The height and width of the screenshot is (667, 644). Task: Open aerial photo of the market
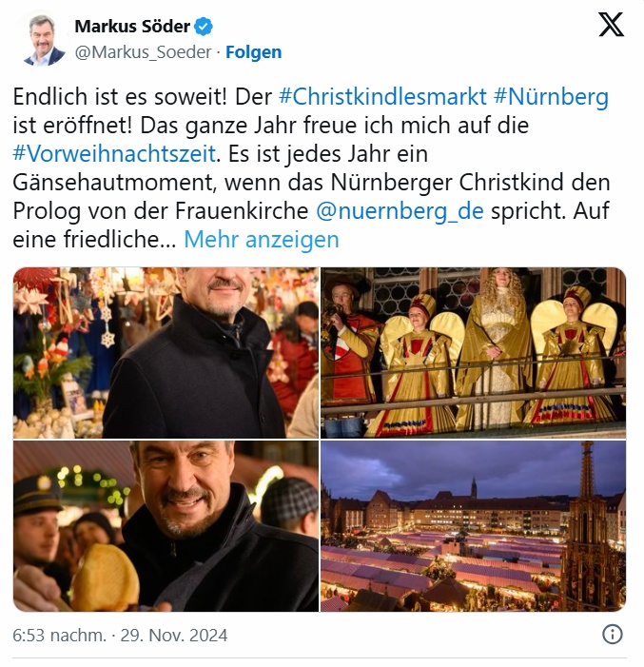473,526
